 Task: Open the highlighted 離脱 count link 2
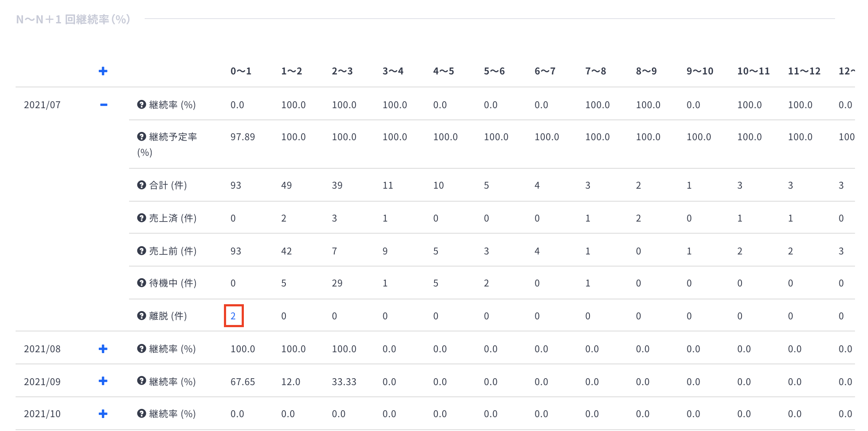233,316
